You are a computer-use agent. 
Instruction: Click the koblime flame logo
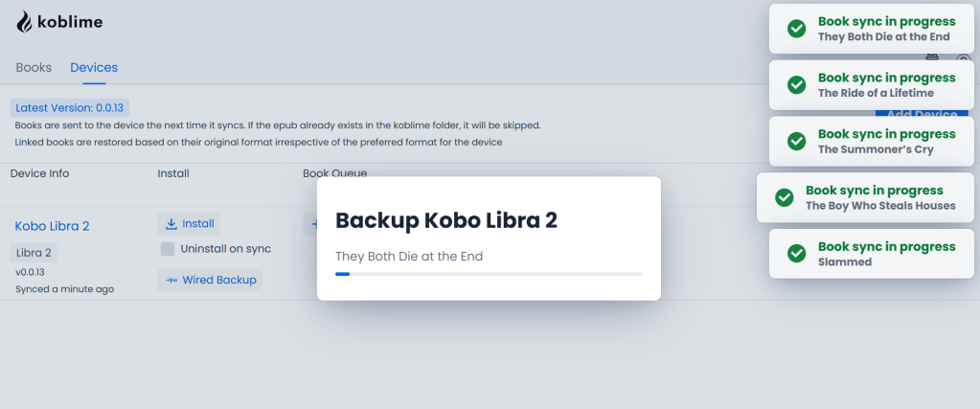25,21
